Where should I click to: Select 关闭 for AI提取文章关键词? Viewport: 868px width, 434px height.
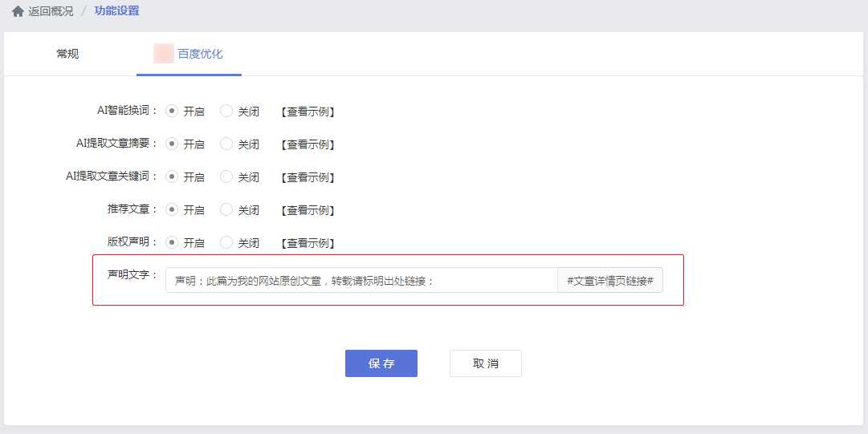click(x=226, y=177)
